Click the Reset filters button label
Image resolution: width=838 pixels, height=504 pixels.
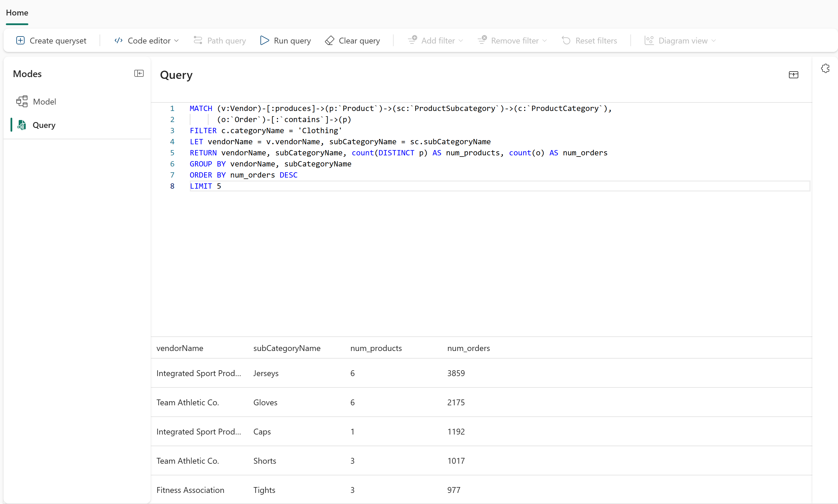(x=596, y=41)
